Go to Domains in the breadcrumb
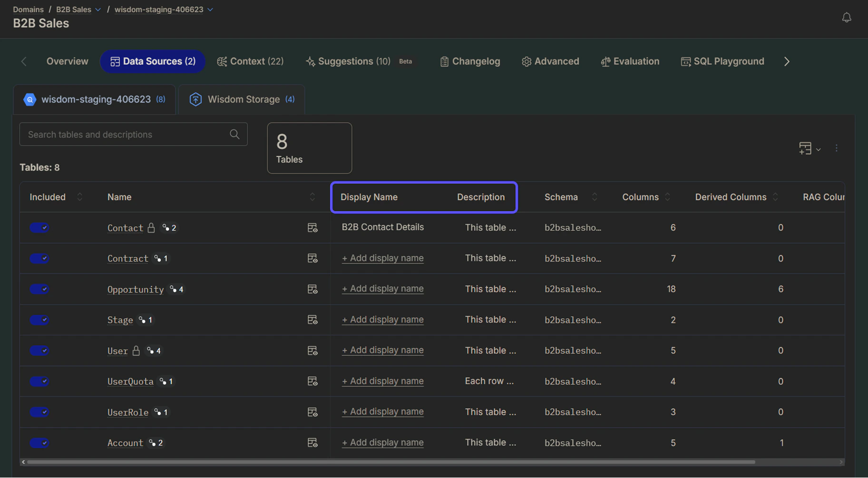This screenshot has height=478, width=868. click(28, 10)
